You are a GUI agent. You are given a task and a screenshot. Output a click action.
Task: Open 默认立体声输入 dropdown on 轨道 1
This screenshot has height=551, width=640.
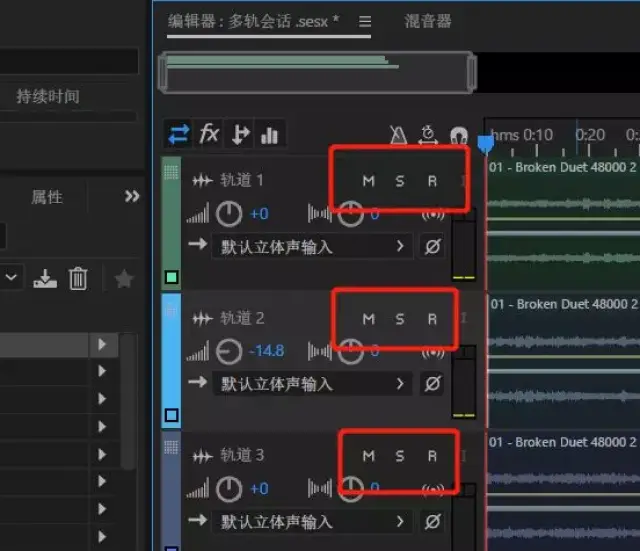pos(313,247)
